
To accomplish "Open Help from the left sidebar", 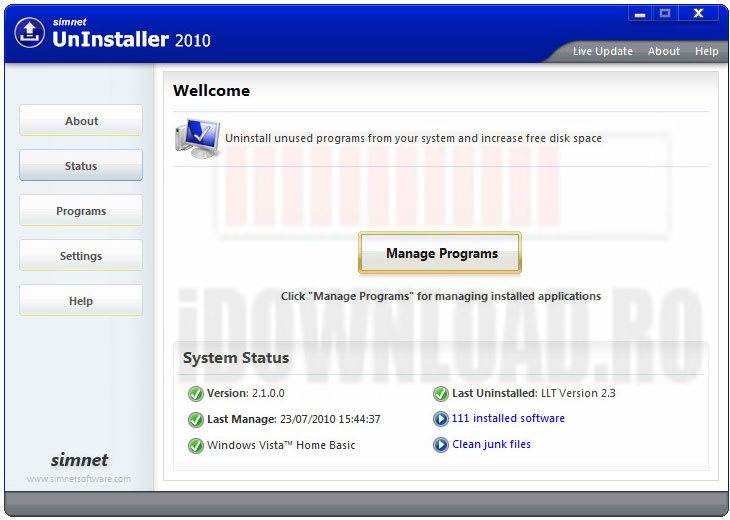I will 81,301.
